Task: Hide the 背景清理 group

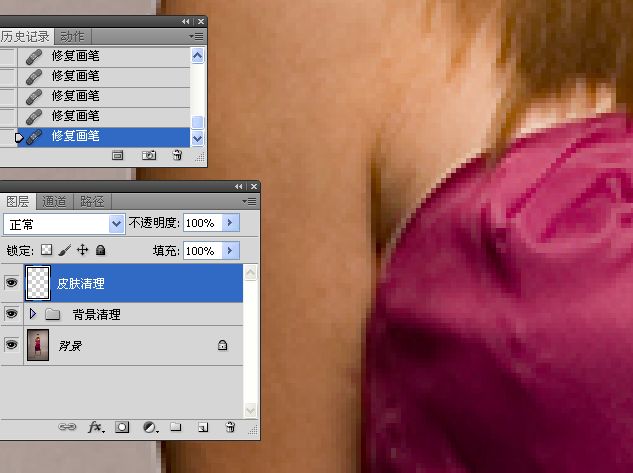Action: coord(11,314)
